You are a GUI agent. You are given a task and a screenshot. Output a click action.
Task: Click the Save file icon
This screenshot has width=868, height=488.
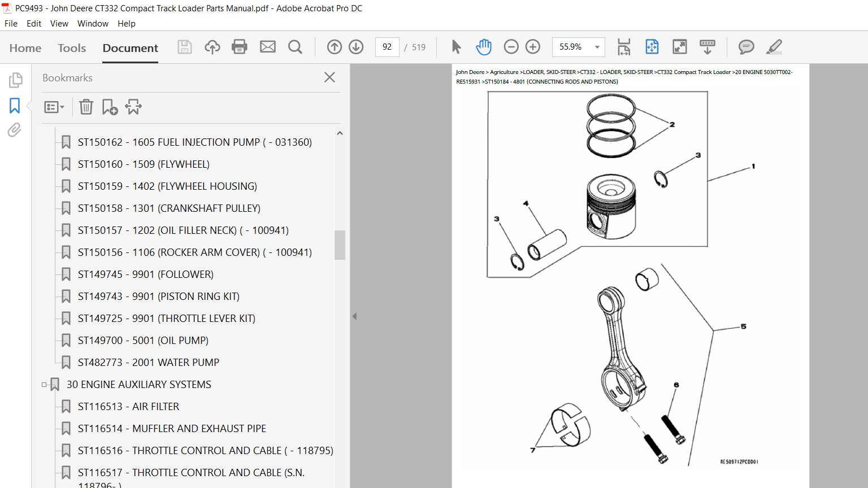point(185,47)
